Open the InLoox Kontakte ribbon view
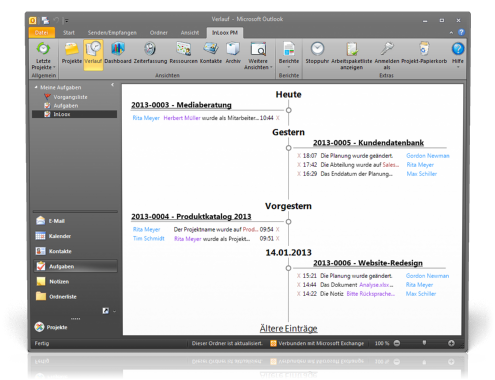The height and width of the screenshot is (380, 495). point(211,53)
